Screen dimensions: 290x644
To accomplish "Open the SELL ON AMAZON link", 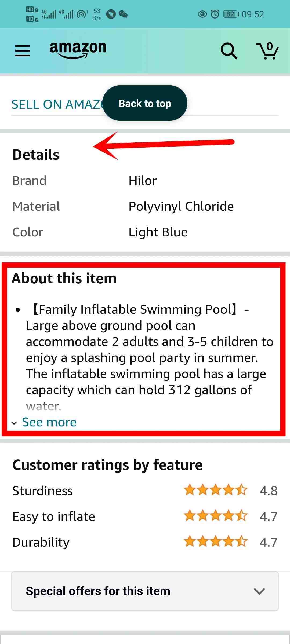I will pos(57,104).
